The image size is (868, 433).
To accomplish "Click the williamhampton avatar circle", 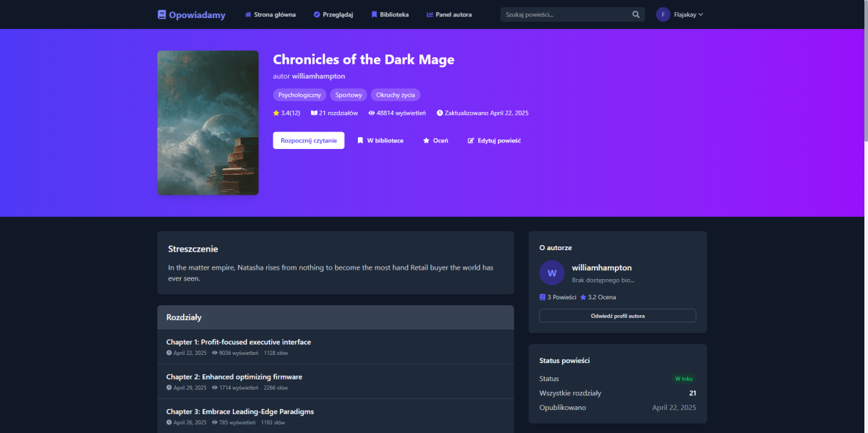I will point(552,273).
